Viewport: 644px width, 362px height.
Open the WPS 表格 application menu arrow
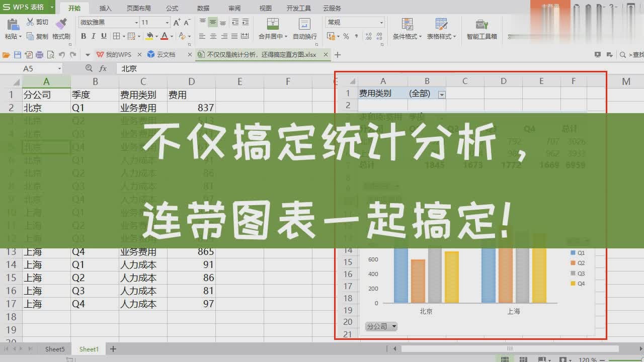click(52, 8)
